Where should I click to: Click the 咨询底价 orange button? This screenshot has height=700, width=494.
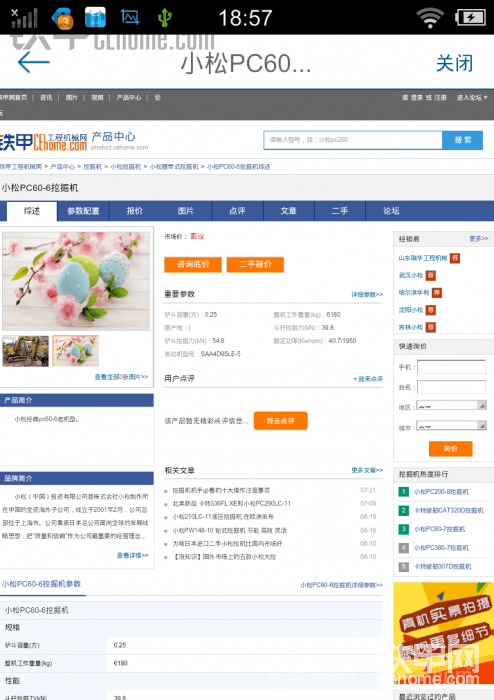pos(193,264)
